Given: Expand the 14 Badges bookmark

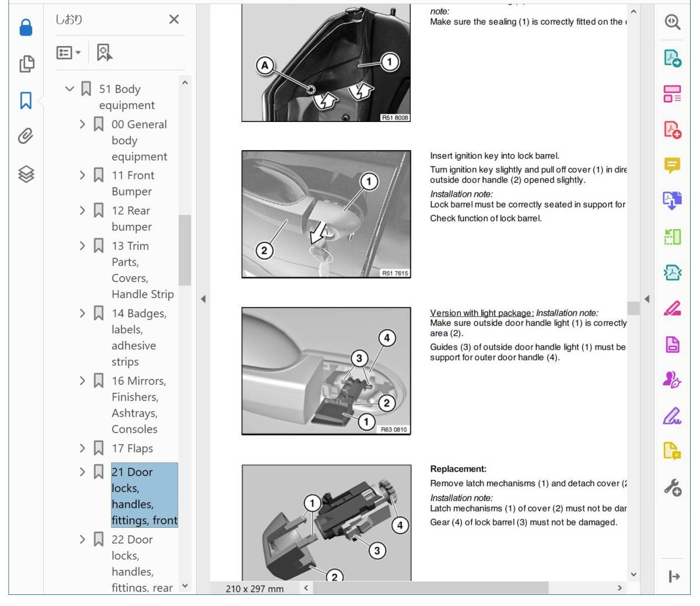Looking at the screenshot, I should pos(82,314).
